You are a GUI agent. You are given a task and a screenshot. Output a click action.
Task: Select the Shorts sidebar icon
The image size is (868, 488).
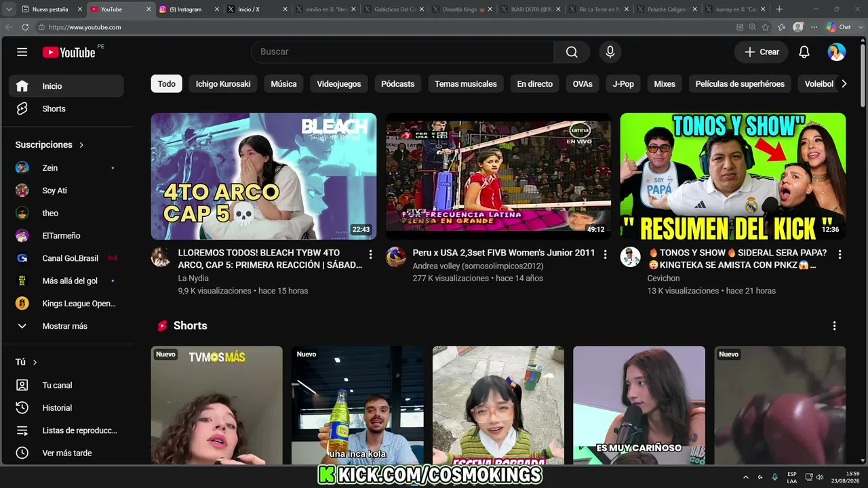[x=22, y=108]
